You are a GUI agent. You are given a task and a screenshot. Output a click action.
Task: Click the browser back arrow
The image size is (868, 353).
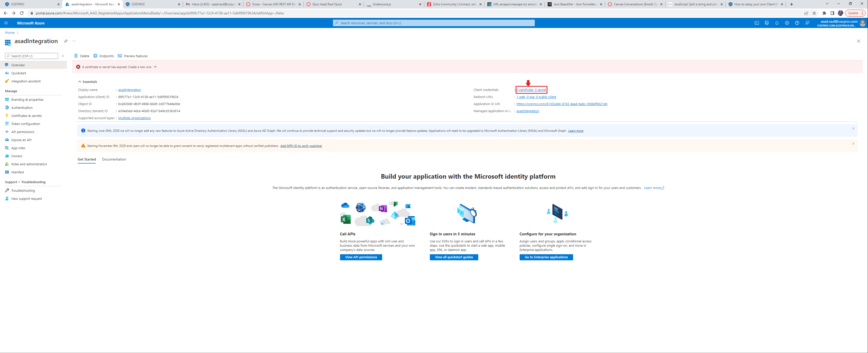tap(5, 13)
